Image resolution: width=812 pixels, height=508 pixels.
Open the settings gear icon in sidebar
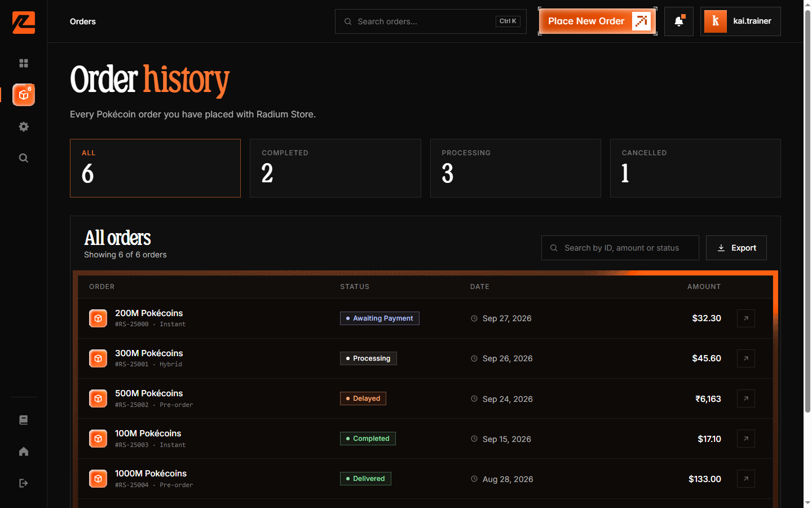[x=24, y=126]
